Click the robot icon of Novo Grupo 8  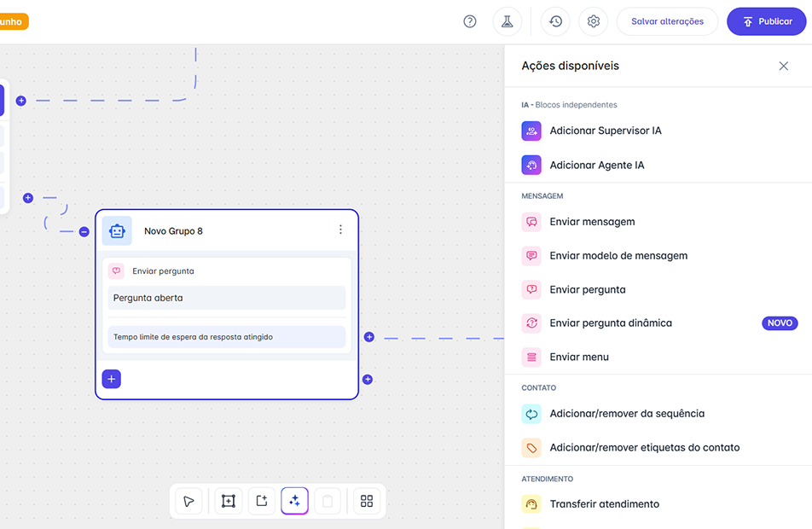pyautogui.click(x=117, y=231)
